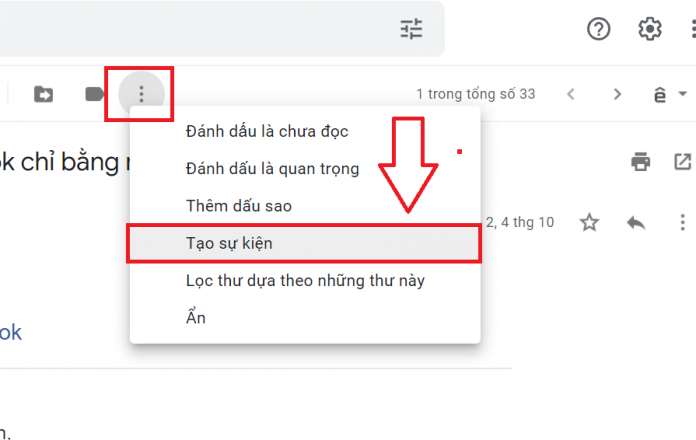Print this email conversation
The width and height of the screenshot is (696, 440).
coord(641,162)
